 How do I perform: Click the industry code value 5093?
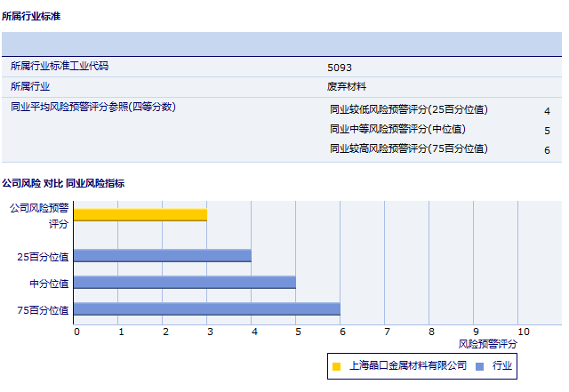coord(340,68)
